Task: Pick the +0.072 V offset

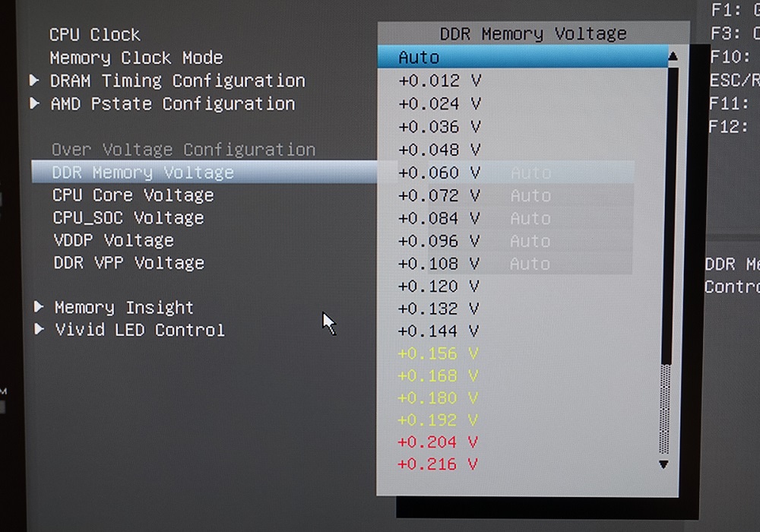Action: point(439,196)
